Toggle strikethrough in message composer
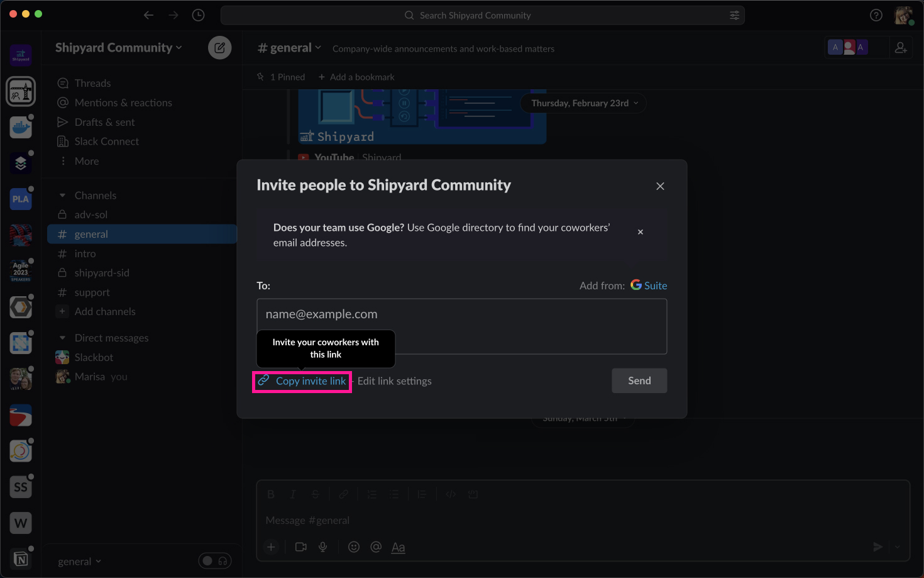The image size is (924, 578). click(x=316, y=494)
